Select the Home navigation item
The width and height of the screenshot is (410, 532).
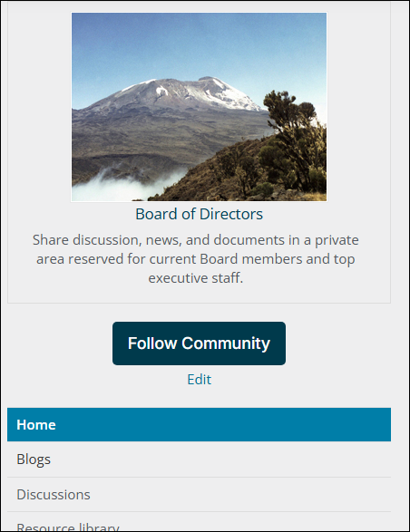199,424
